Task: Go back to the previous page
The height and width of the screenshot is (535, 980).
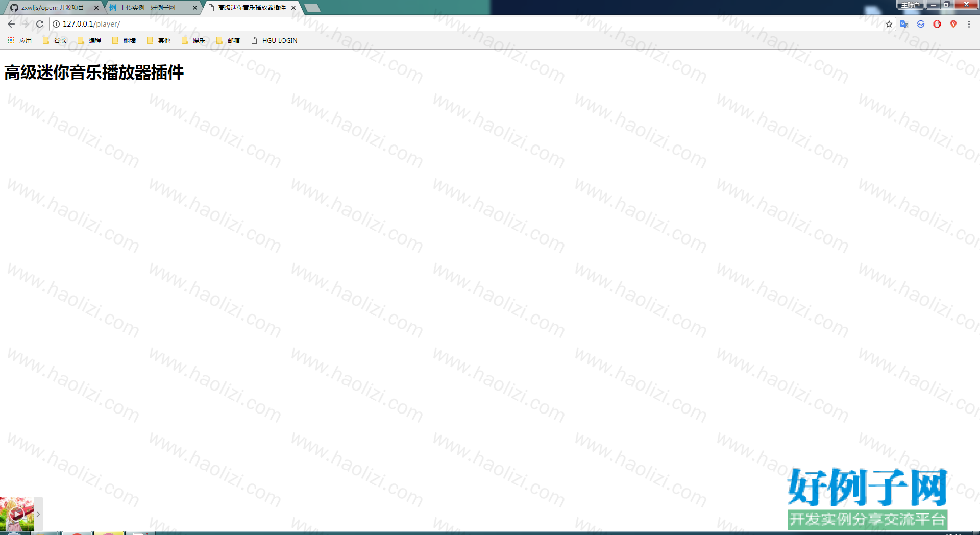Action: click(11, 24)
